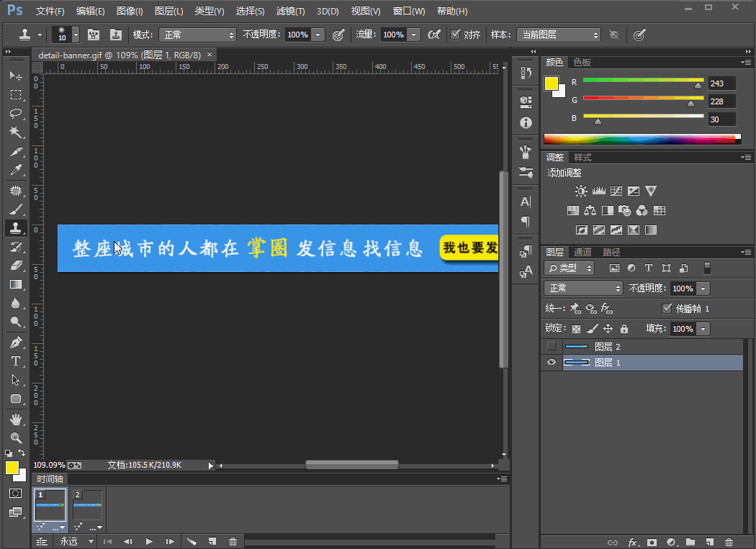Image resolution: width=756 pixels, height=549 pixels.
Task: Open the clone stamp mode dropdown
Action: (x=198, y=35)
